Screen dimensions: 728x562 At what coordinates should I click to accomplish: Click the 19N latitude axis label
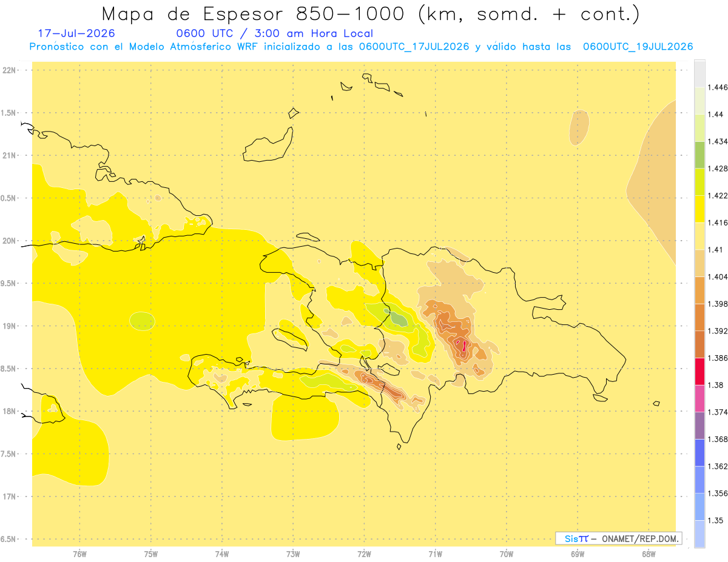[x=10, y=326]
